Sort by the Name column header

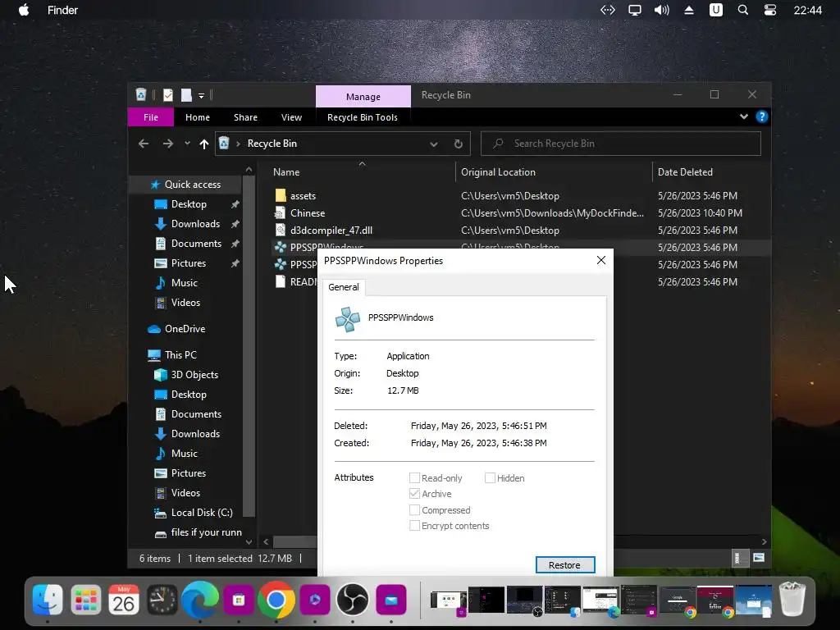pyautogui.click(x=286, y=172)
